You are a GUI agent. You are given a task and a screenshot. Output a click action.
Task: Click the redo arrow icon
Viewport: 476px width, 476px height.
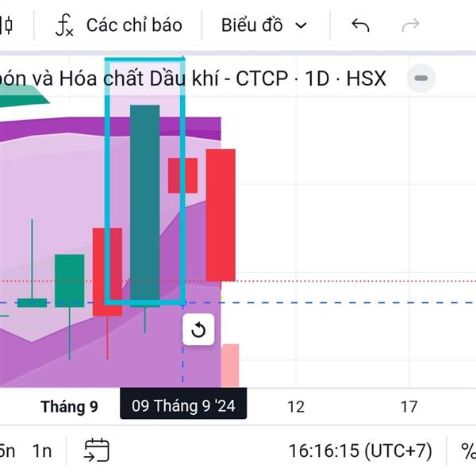click(410, 25)
